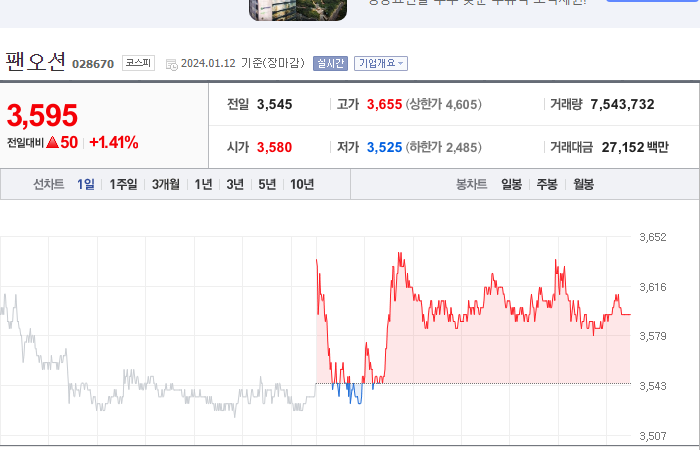Viewport: 700px width, 450px height.
Task: Switch chart to 3개월 period
Action: click(166, 184)
